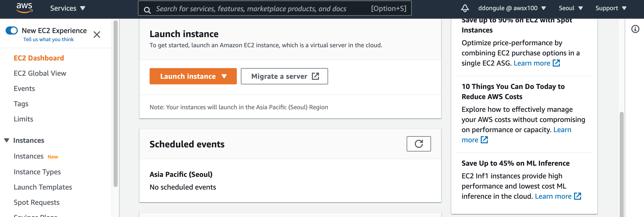Click the Migrate a server button
Image resolution: width=644 pixels, height=217 pixels.
coord(284,76)
